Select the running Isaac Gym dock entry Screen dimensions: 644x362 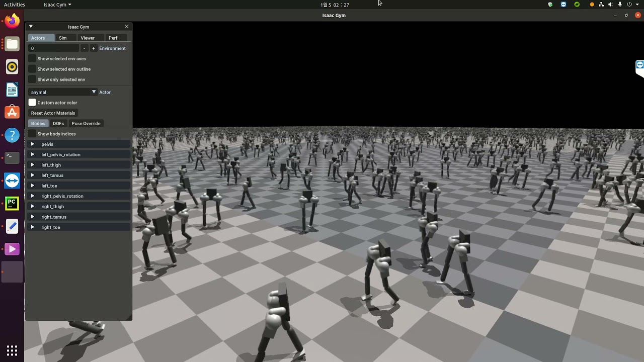click(x=12, y=272)
